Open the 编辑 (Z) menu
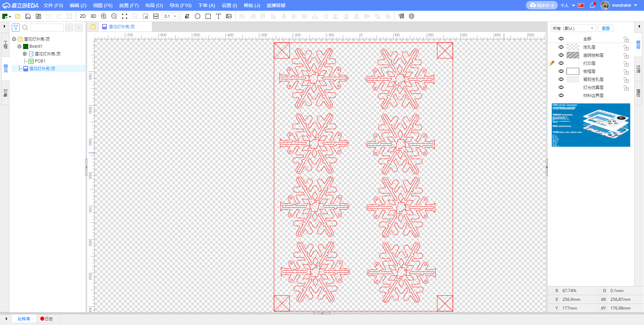The height and width of the screenshot is (325, 644). [x=78, y=5]
